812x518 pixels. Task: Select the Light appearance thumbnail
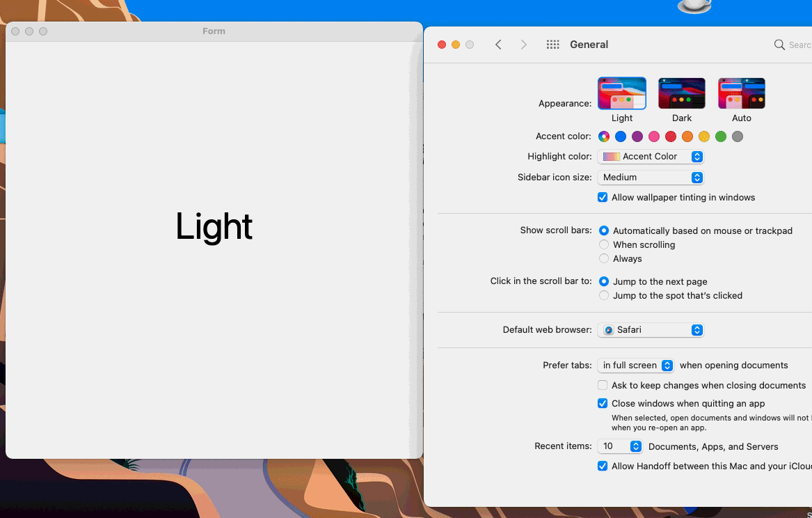622,93
